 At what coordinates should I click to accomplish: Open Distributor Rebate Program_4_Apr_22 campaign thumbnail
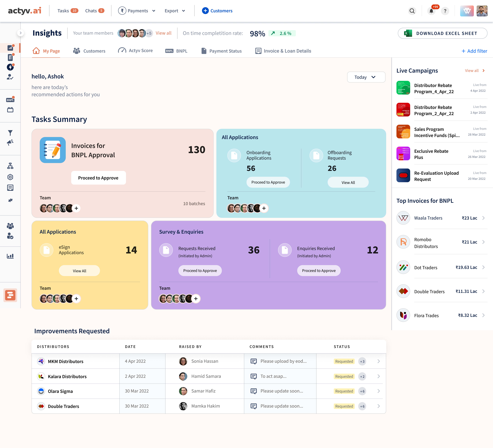click(403, 88)
